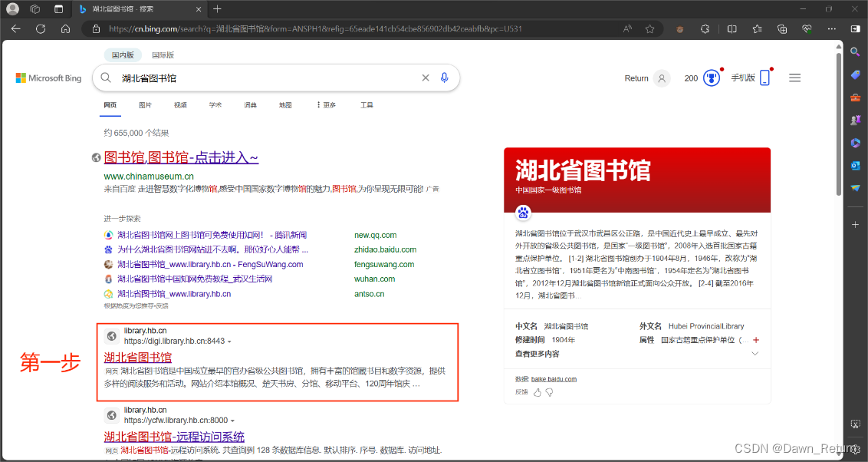Open the 工具 search tools
The height and width of the screenshot is (462, 868).
click(367, 104)
